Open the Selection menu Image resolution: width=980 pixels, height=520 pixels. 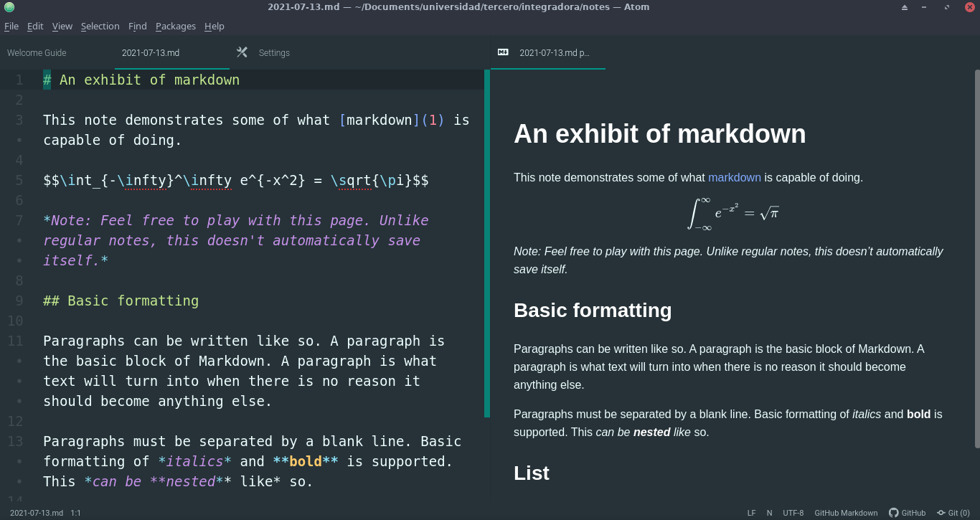pyautogui.click(x=100, y=26)
